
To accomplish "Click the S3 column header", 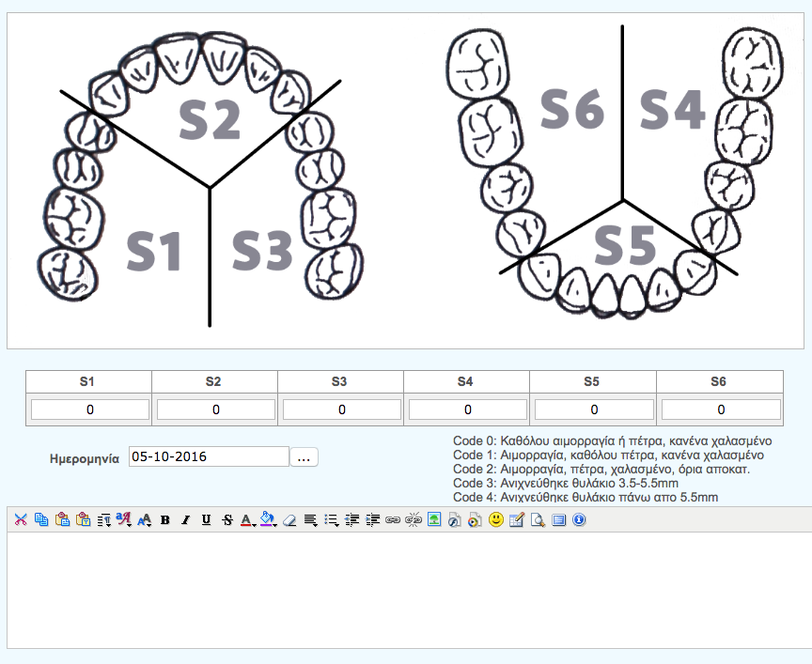I will (x=339, y=381).
